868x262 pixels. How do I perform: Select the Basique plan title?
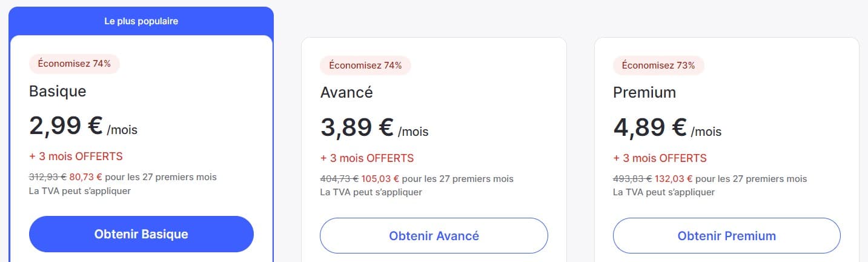pyautogui.click(x=58, y=91)
